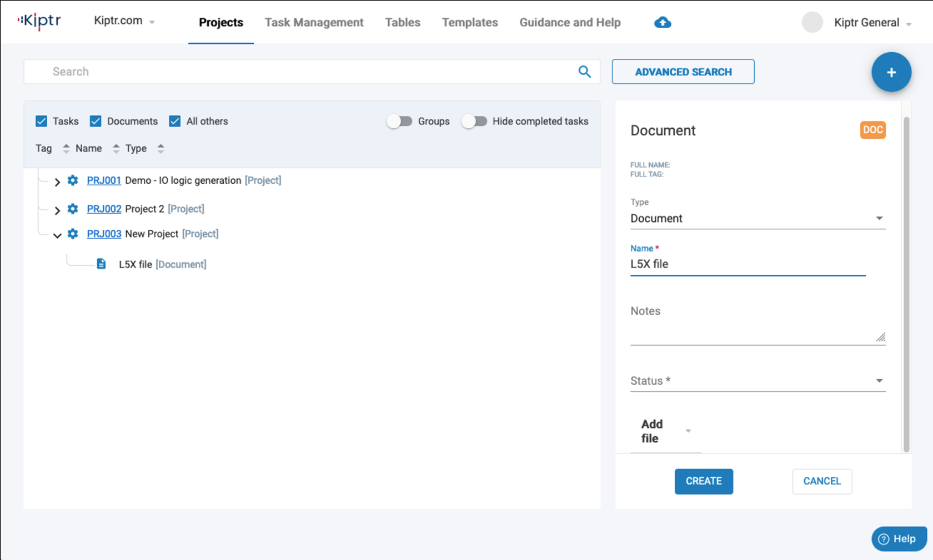Uncheck the Documents filter checkbox
Viewport: 933px width, 560px height.
(95, 120)
